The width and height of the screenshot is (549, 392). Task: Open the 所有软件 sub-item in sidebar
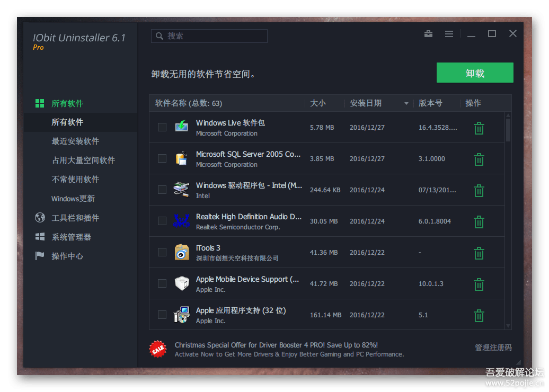(x=67, y=122)
